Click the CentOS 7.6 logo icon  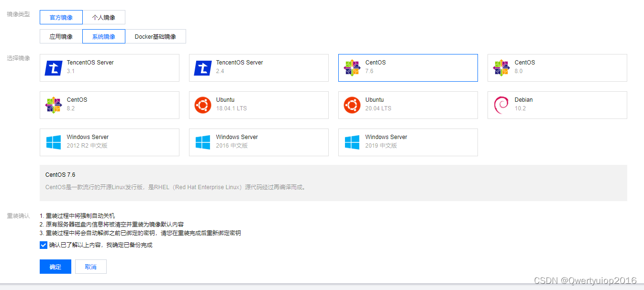coord(352,68)
